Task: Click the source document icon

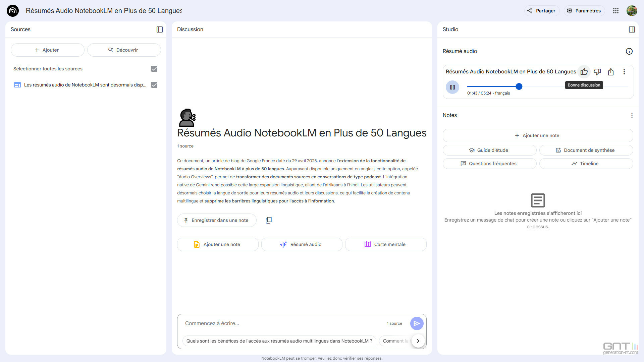Action: (17, 85)
